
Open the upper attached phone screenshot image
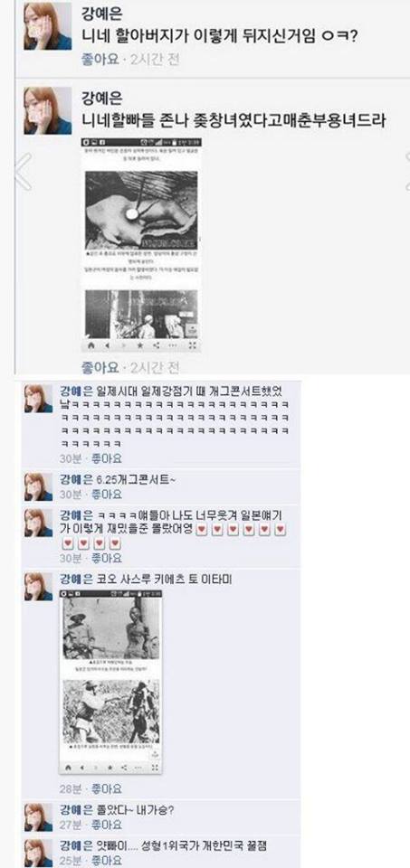140,244
